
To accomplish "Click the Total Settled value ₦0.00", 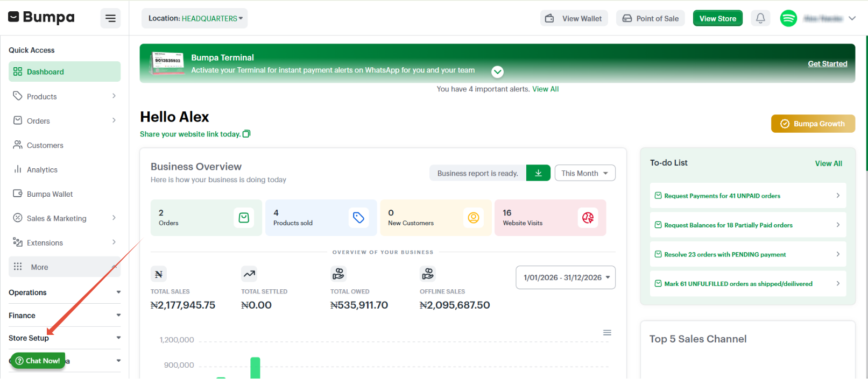I will [256, 305].
